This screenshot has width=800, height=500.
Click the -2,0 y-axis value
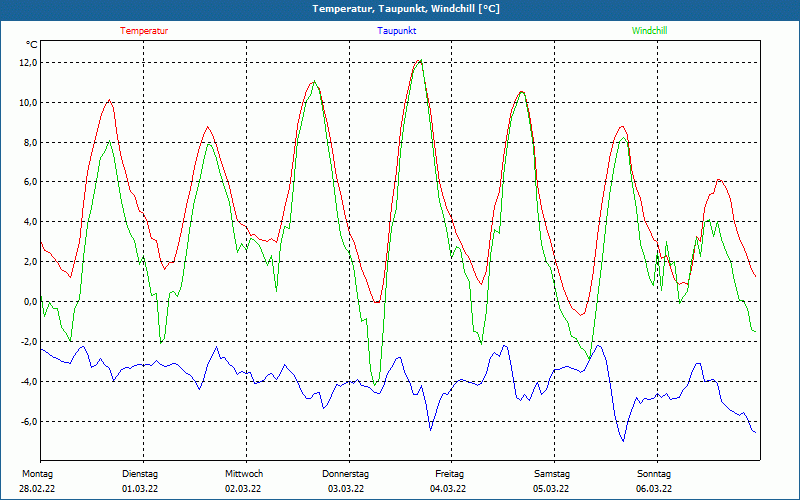(29, 341)
